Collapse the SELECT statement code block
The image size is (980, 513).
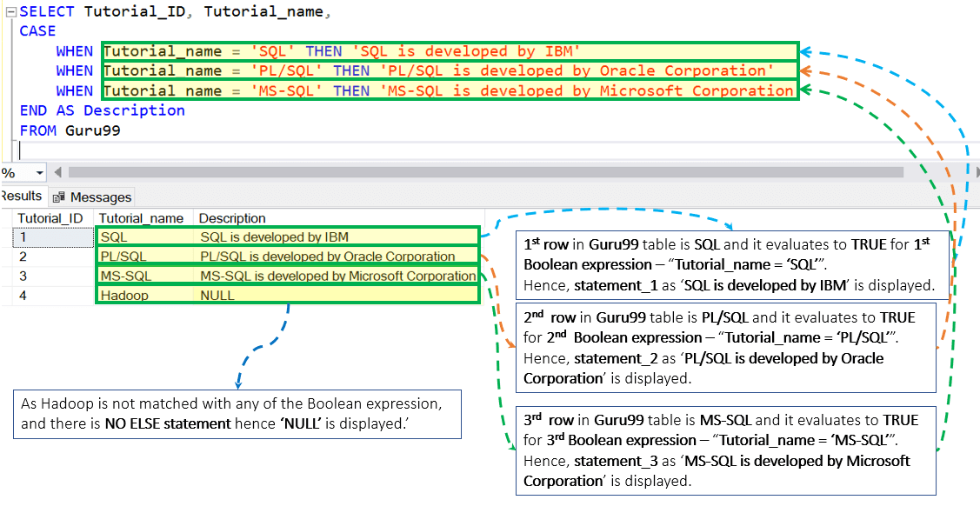[x=9, y=12]
